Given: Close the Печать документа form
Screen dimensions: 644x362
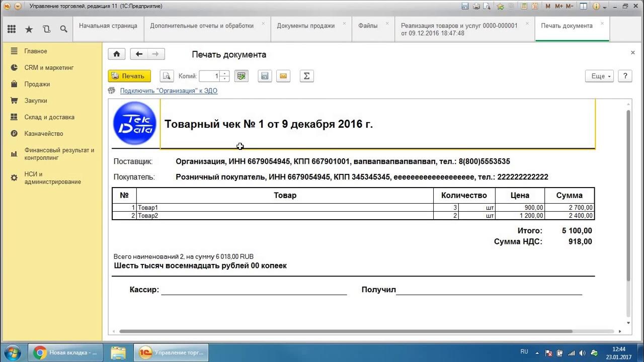Looking at the screenshot, I should coord(633,53).
